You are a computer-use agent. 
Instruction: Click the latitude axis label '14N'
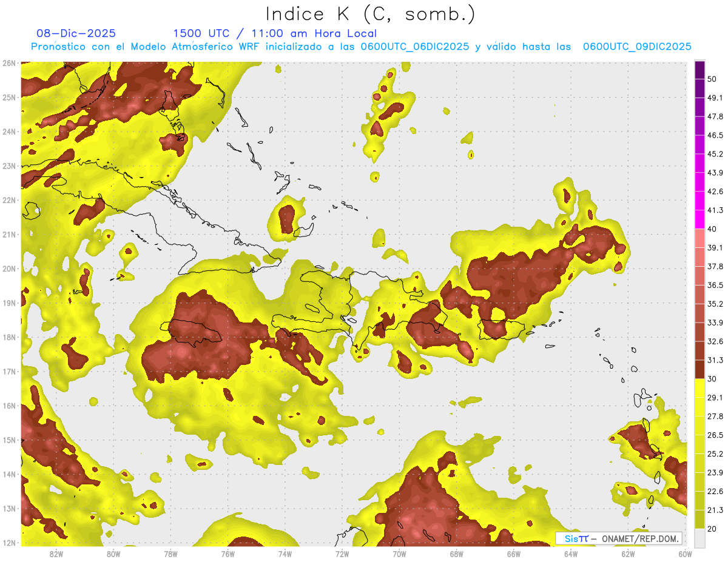point(8,474)
